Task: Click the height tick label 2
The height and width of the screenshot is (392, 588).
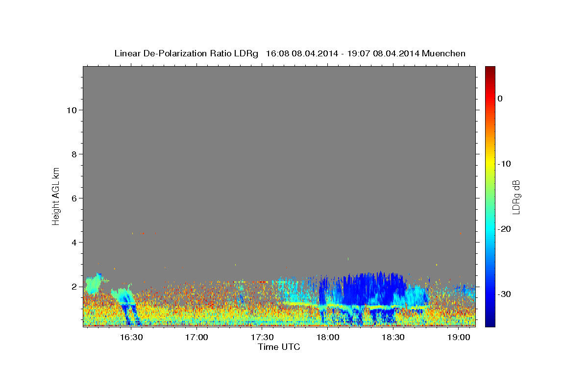Action: 74,287
